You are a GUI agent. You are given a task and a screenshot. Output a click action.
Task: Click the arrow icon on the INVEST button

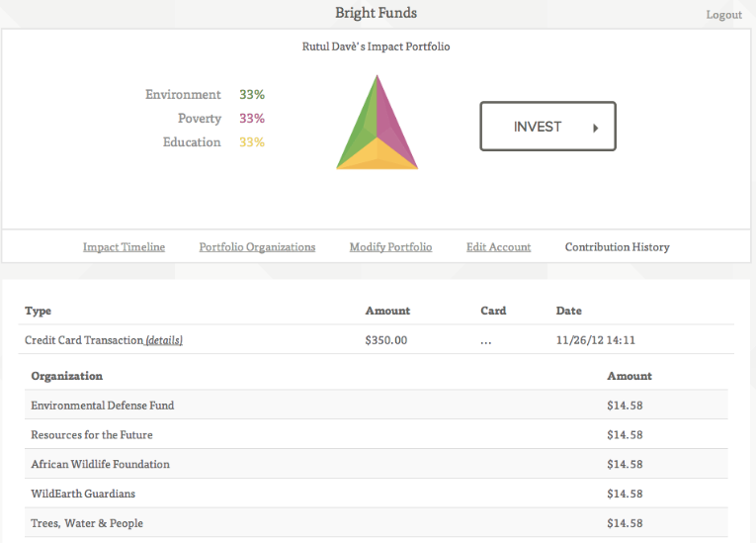coord(596,128)
